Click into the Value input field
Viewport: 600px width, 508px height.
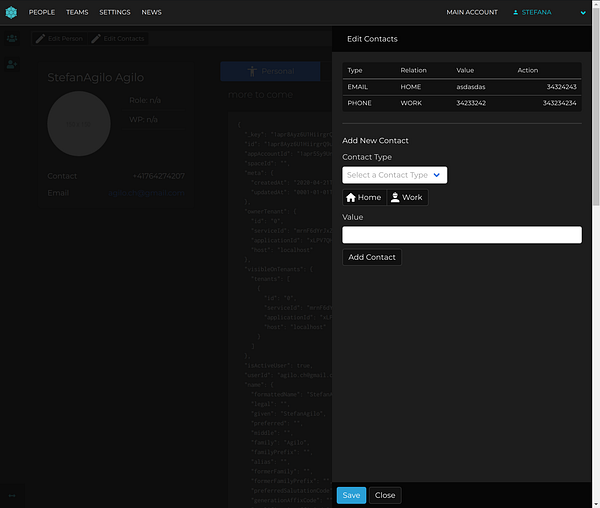(461, 235)
